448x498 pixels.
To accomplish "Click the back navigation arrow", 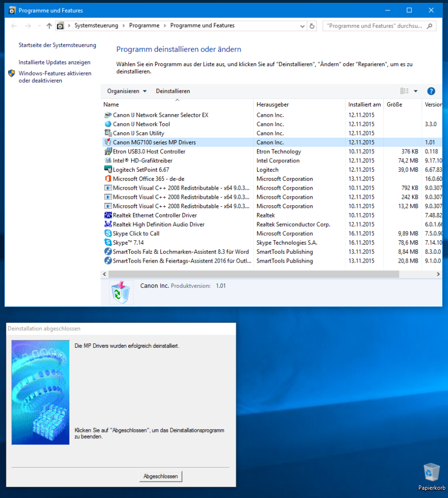I will click(x=14, y=26).
